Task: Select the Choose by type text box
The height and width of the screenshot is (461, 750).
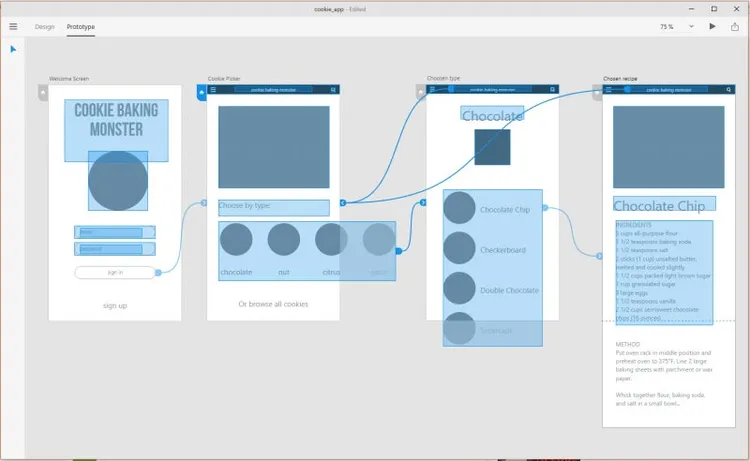Action: pyautogui.click(x=274, y=208)
